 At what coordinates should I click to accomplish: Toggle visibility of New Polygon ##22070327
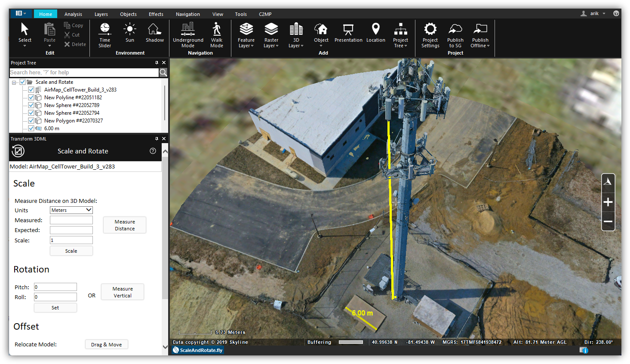pyautogui.click(x=31, y=120)
